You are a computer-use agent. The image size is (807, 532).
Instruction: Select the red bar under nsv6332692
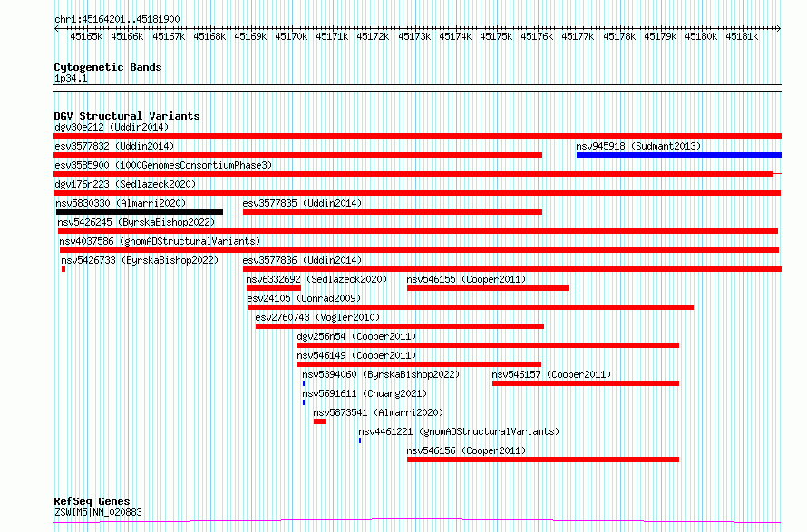(273, 288)
